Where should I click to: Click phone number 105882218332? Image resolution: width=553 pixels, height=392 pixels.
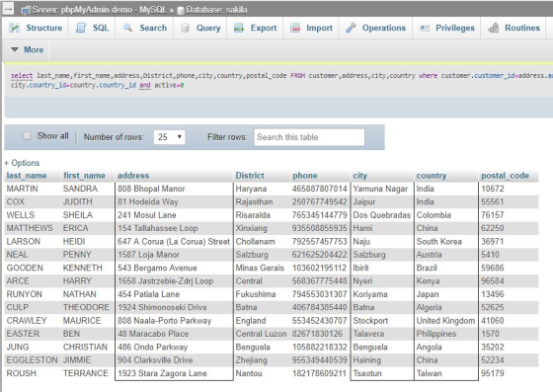click(320, 348)
